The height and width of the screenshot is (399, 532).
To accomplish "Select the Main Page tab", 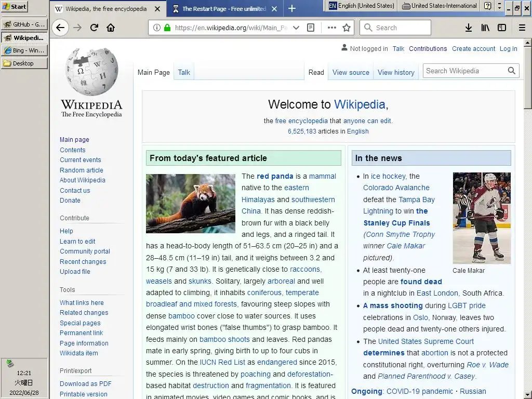I will 154,72.
